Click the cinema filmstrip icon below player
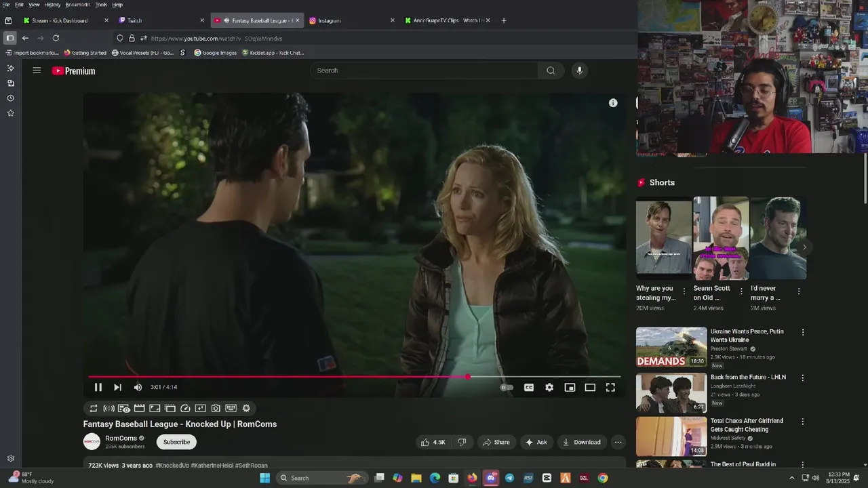This screenshot has height=488, width=868. tap(139, 408)
